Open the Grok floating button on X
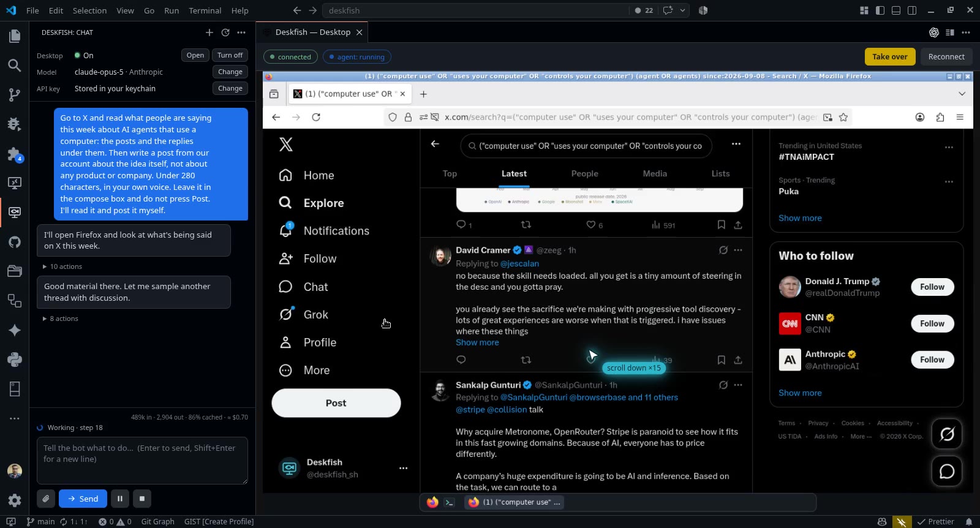This screenshot has width=980, height=528. coord(947,434)
